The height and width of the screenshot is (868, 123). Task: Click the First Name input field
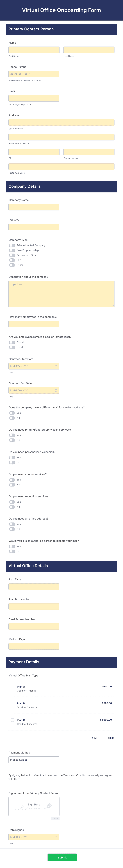click(34, 50)
